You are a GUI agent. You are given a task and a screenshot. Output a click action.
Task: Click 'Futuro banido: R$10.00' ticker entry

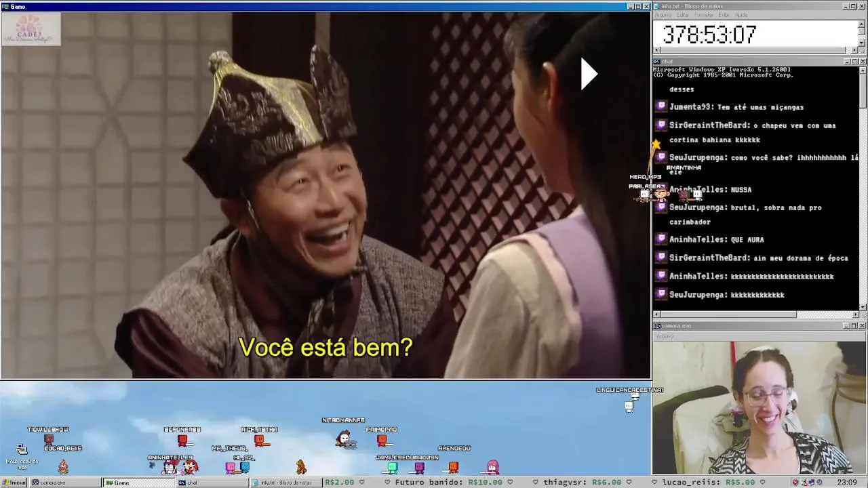point(448,483)
